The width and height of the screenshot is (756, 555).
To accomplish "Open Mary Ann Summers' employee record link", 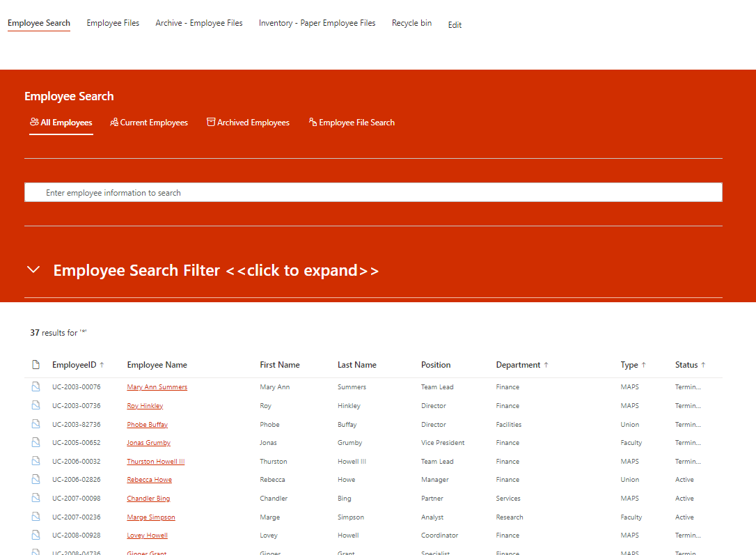I will pyautogui.click(x=157, y=386).
